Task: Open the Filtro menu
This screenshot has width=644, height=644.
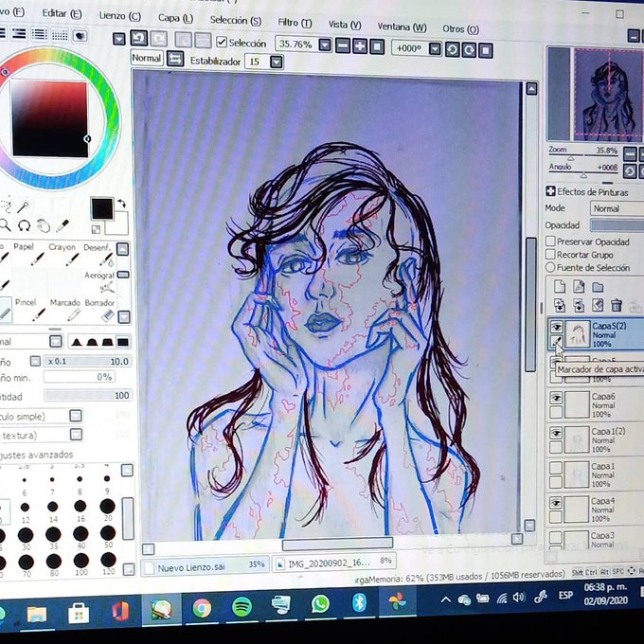Action: tap(295, 23)
